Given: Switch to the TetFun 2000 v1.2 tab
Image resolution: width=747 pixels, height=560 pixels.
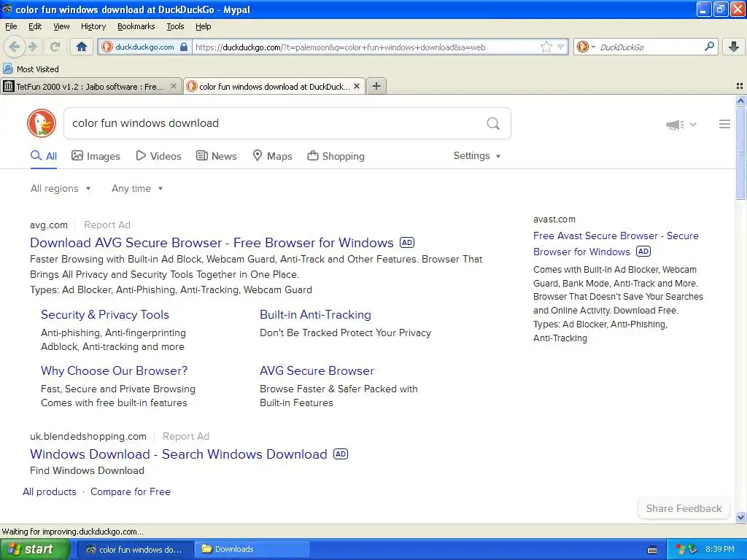Looking at the screenshot, I should (90, 86).
